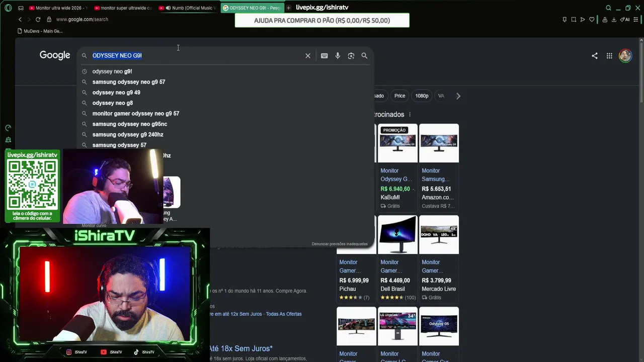Image resolution: width=644 pixels, height=362 pixels.
Task: Launch the AI assistant toolbar button
Action: (x=625, y=20)
